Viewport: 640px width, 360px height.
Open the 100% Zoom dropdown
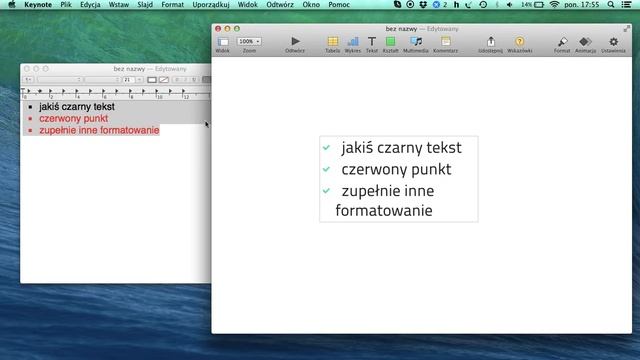[249, 42]
